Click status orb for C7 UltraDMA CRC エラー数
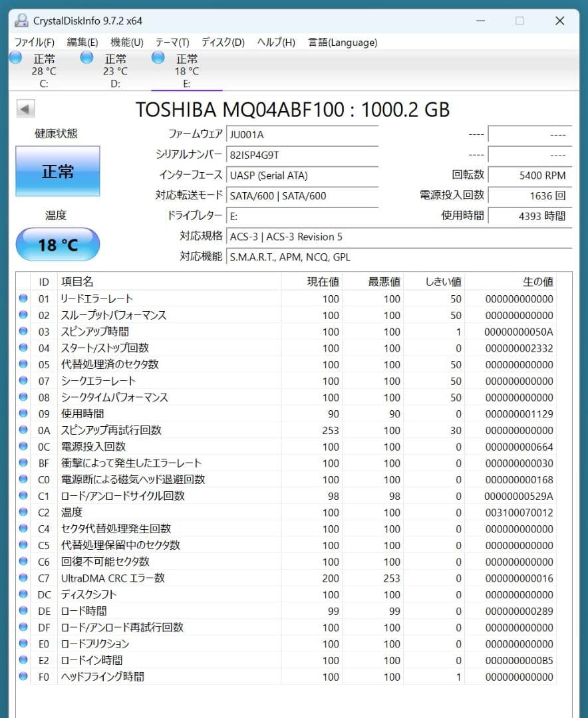 (23, 578)
